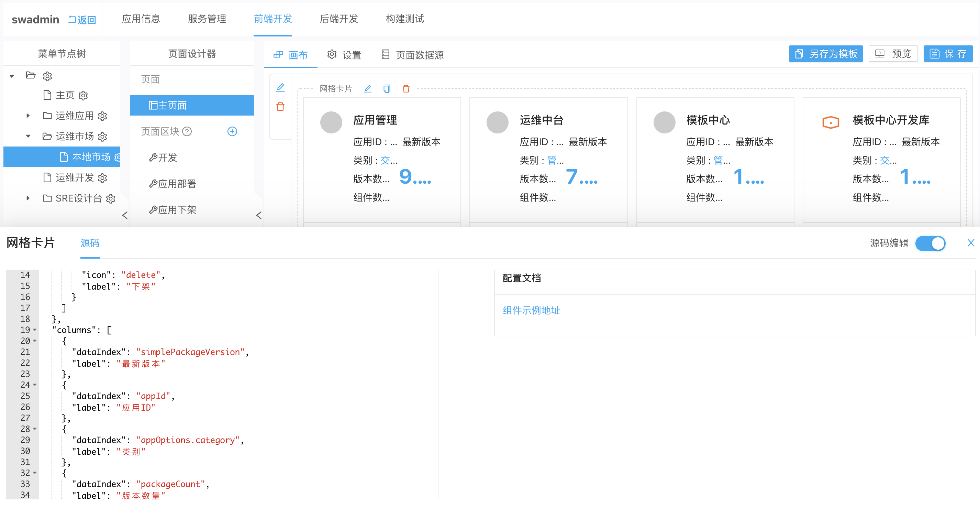Screen dimensions: 980x509
Task: Click red delete icon beside 网格卡片 label
Action: coord(406,89)
